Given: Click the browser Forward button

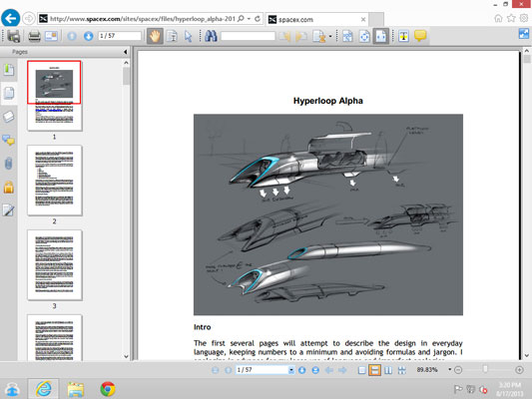Looking at the screenshot, I should 29,18.
